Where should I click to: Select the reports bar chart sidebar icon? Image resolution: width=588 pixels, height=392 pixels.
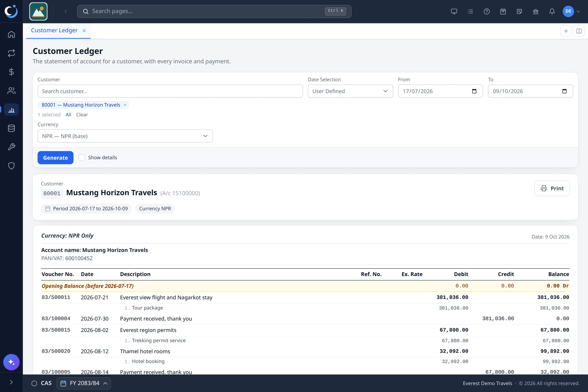(x=11, y=110)
